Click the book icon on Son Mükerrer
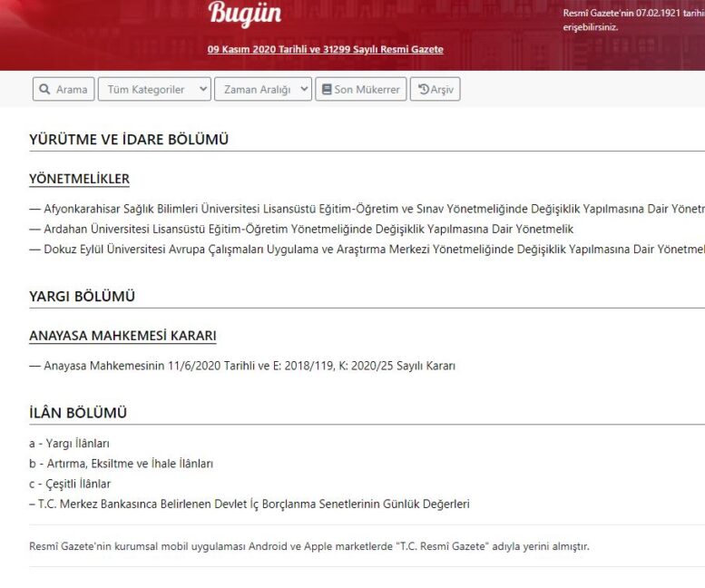Image resolution: width=705 pixels, height=588 pixels. click(x=327, y=89)
